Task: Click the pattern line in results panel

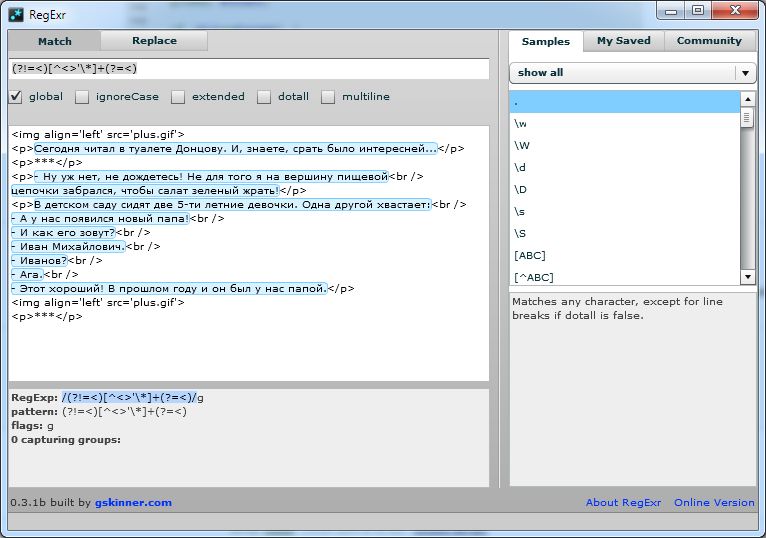Action: click(99, 411)
